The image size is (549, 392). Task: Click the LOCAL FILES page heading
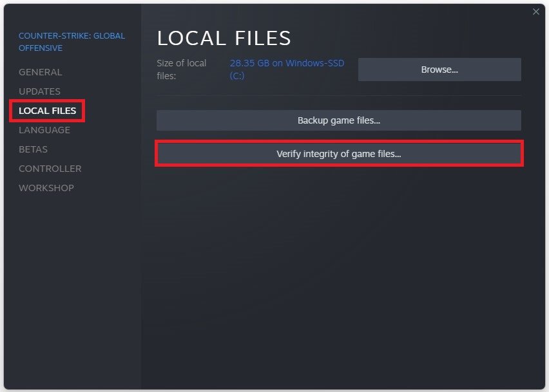[224, 38]
